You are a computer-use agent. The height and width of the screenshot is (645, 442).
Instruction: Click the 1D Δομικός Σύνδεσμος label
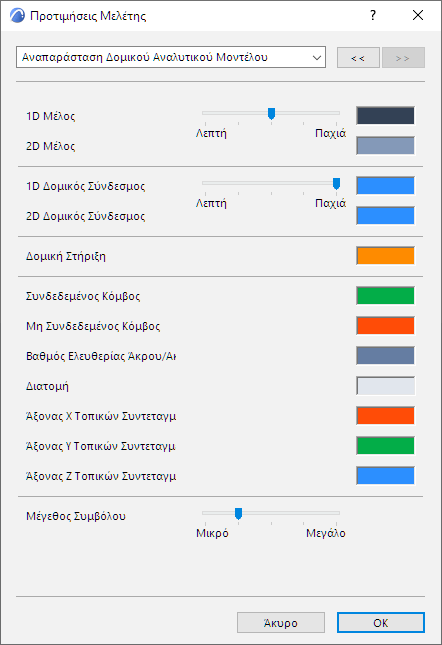[86, 186]
